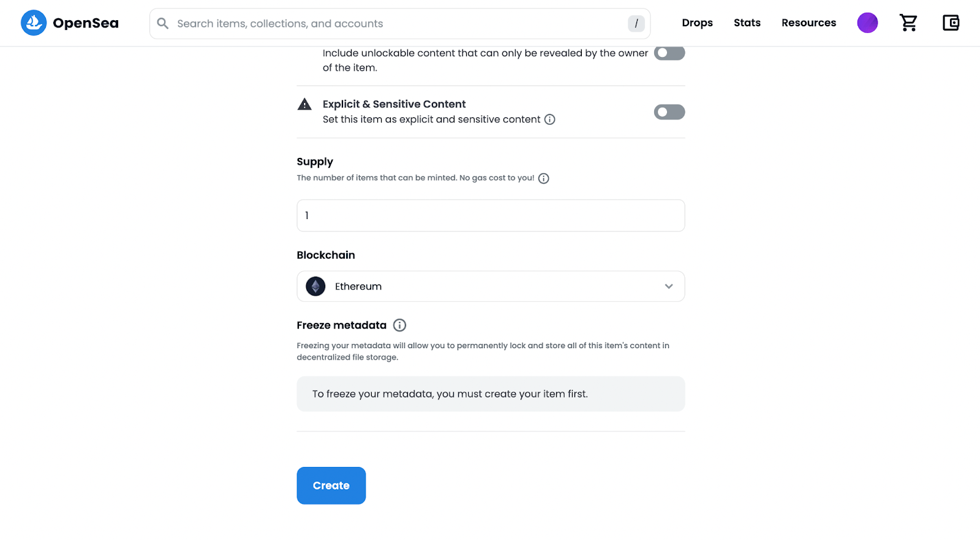Click the Freeze metadata info icon

tap(399, 325)
